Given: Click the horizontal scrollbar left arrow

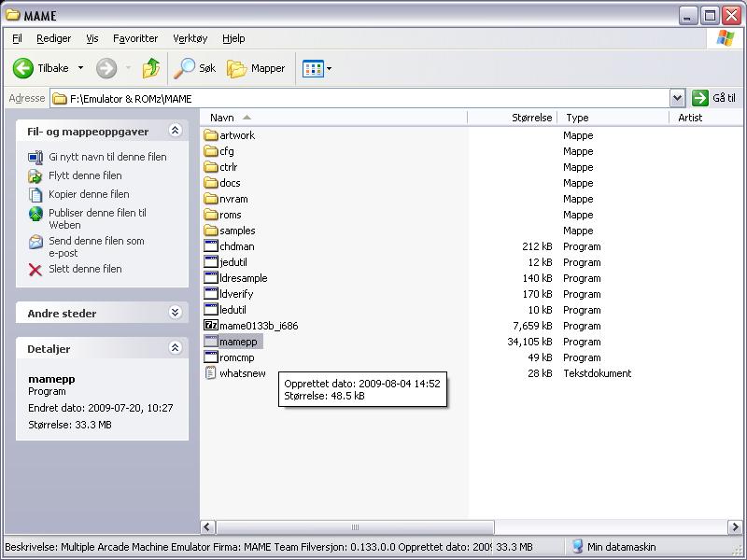Looking at the screenshot, I should (207, 526).
